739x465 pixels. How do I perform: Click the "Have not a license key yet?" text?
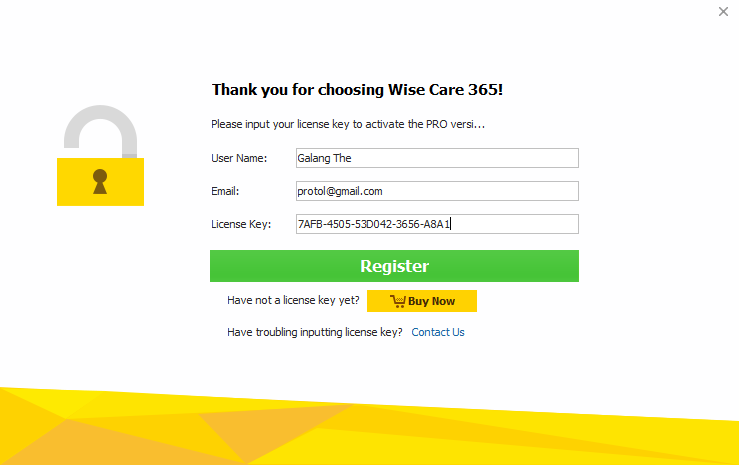coord(293,300)
